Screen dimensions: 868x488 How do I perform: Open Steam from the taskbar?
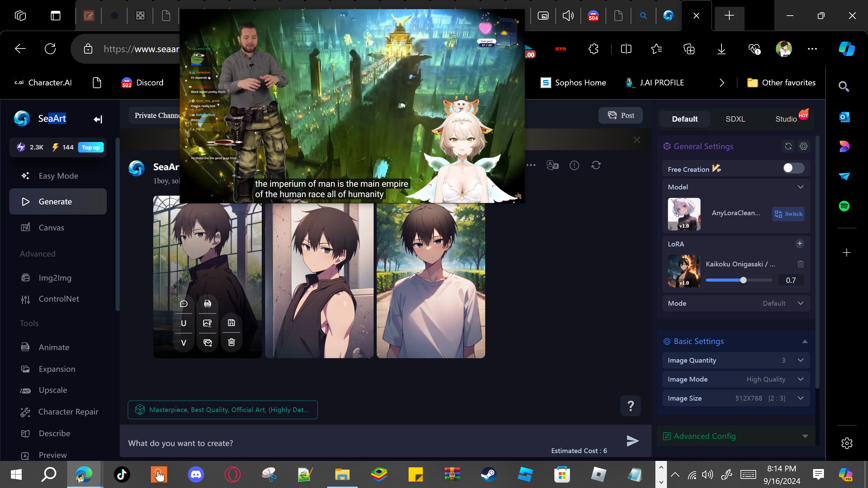pyautogui.click(x=489, y=474)
